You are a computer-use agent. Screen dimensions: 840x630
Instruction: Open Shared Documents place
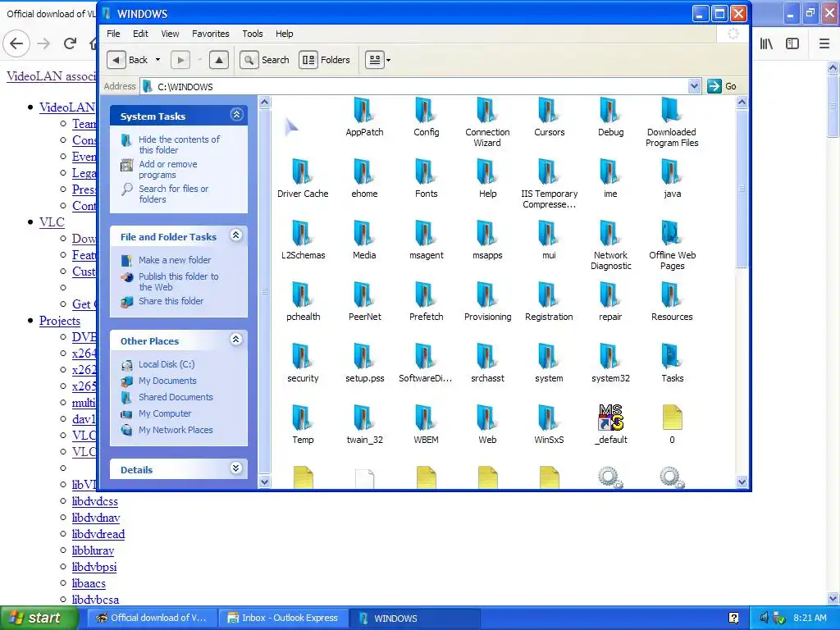(x=176, y=397)
